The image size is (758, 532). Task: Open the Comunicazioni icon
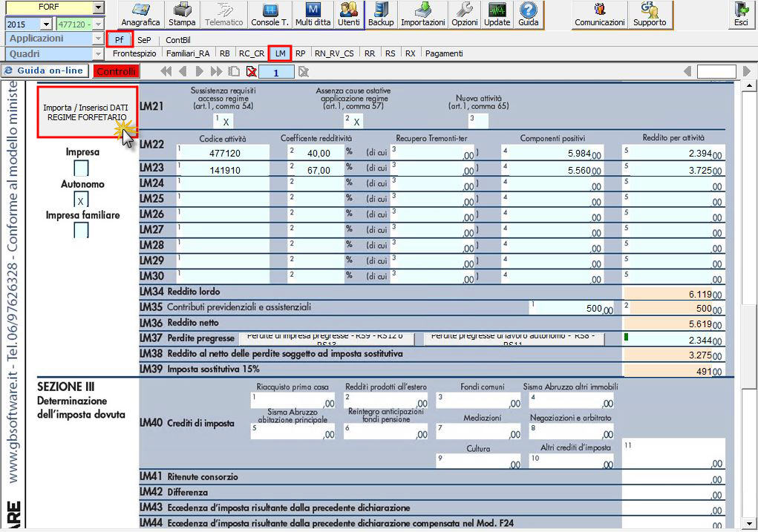599,15
